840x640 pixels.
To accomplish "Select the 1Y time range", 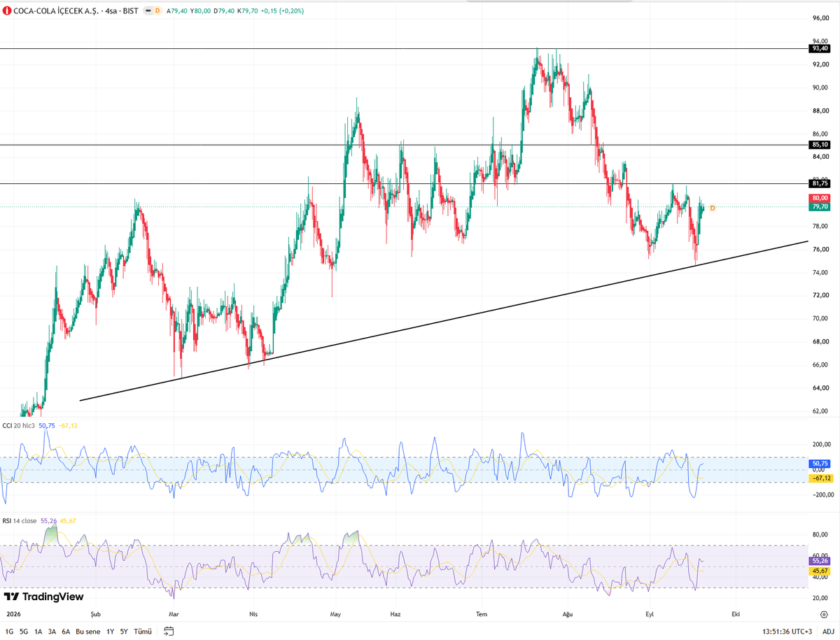I will (111, 631).
